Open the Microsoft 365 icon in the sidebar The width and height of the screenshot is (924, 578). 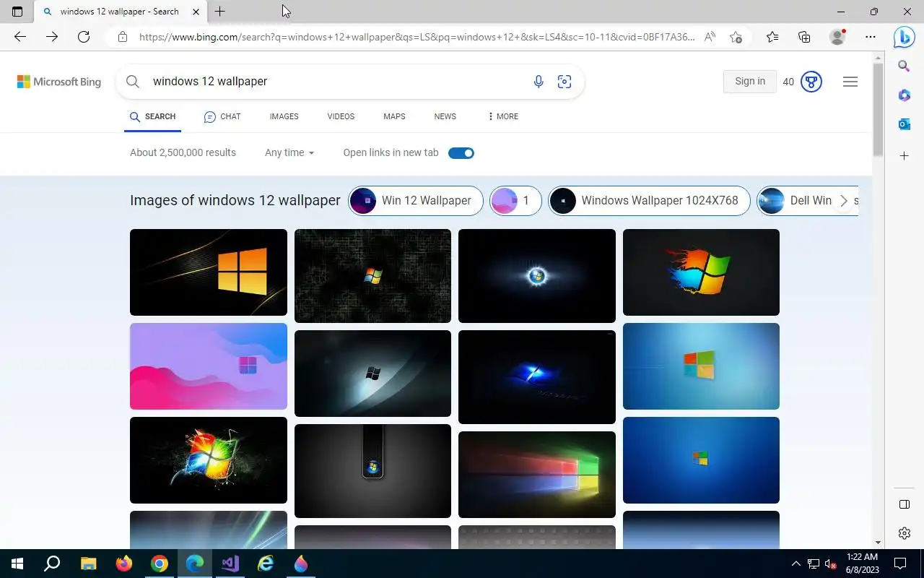pyautogui.click(x=904, y=95)
